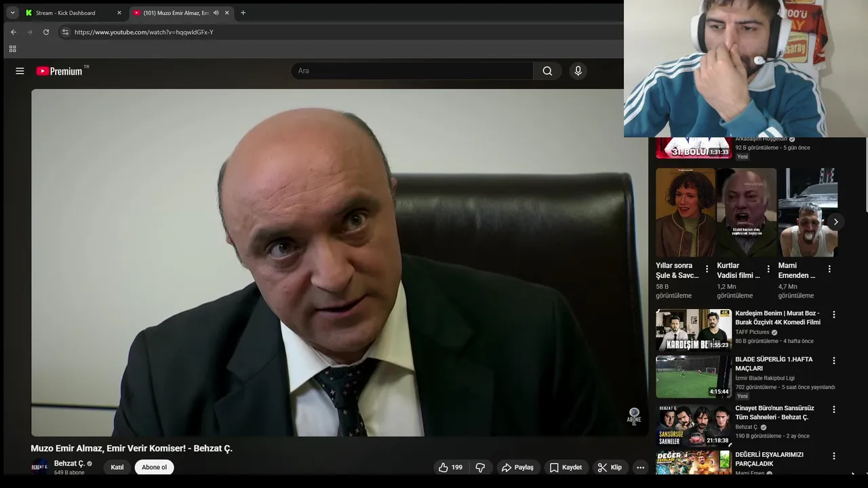Viewport: 868px width, 488px height.
Task: Open İzmir Blade Rakipbul Ligi channel
Action: click(x=765, y=378)
